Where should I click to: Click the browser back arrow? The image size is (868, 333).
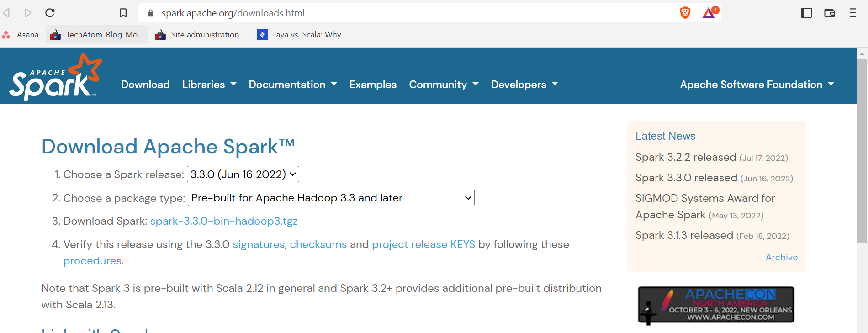click(6, 13)
